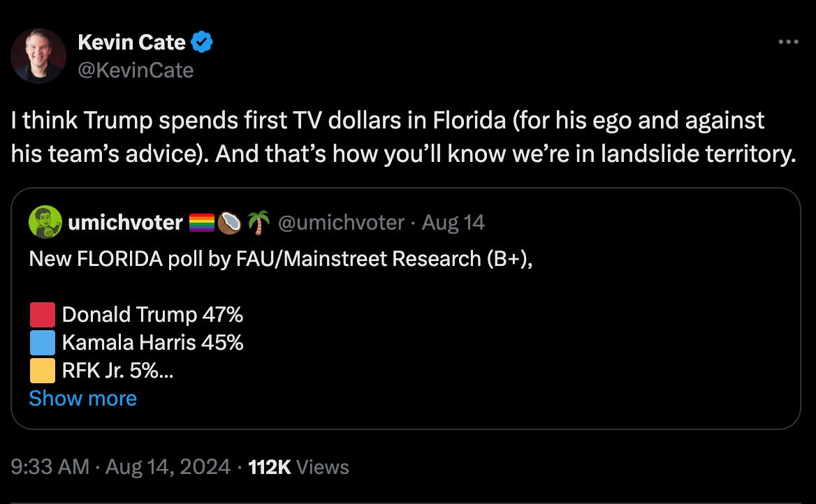Expand the poll details via Show more

tap(82, 398)
